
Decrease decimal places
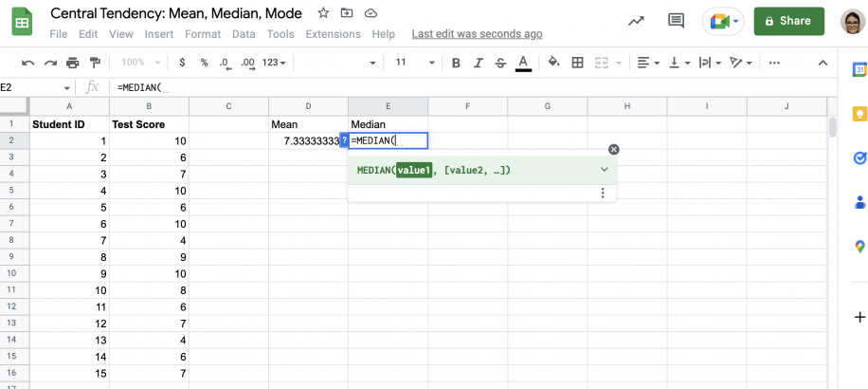225,64
